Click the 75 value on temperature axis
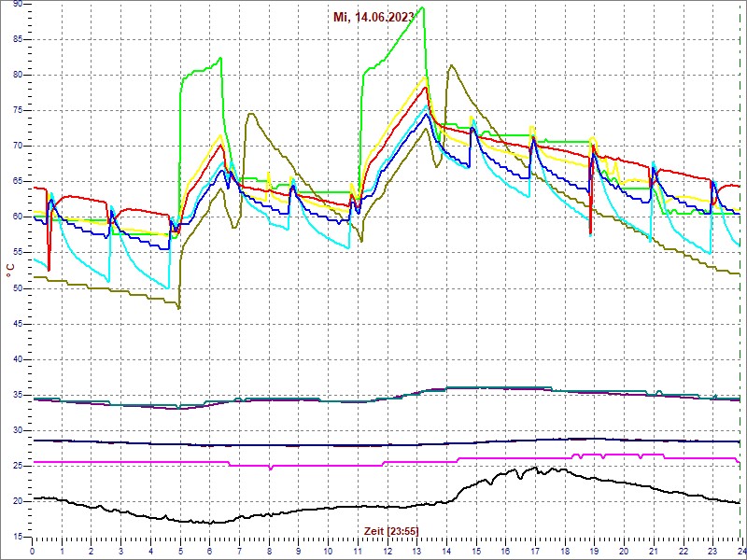Viewport: 747px width, 560px height. tap(18, 110)
